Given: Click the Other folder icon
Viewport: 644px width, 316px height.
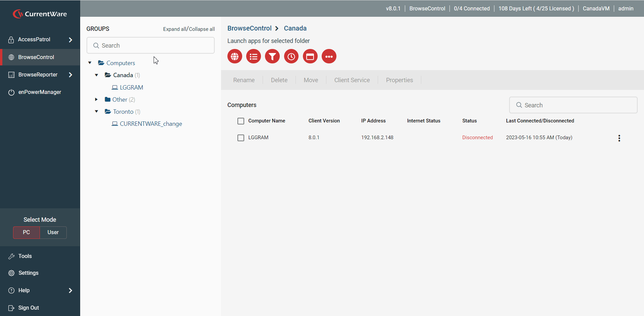Looking at the screenshot, I should pos(108,100).
